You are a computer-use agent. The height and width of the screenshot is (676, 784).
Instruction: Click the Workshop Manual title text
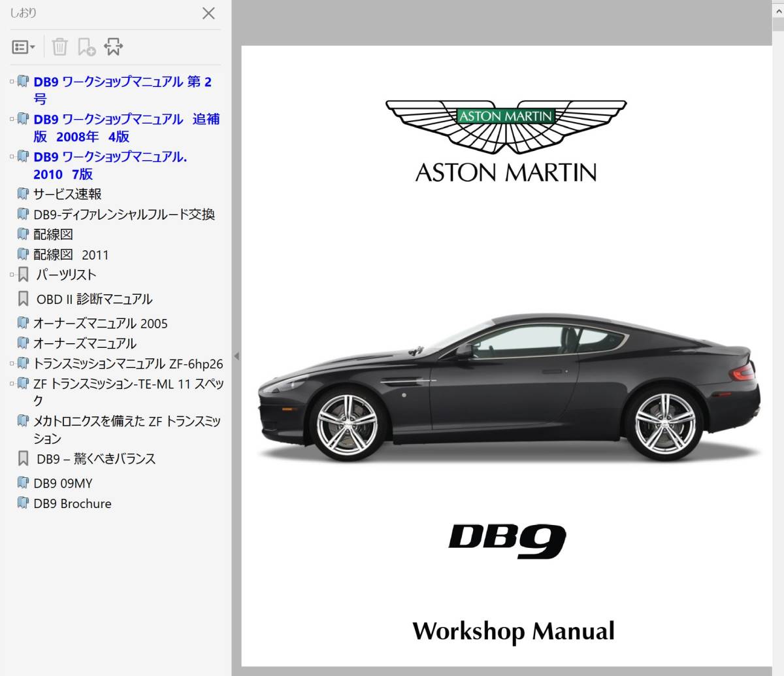[x=514, y=632]
